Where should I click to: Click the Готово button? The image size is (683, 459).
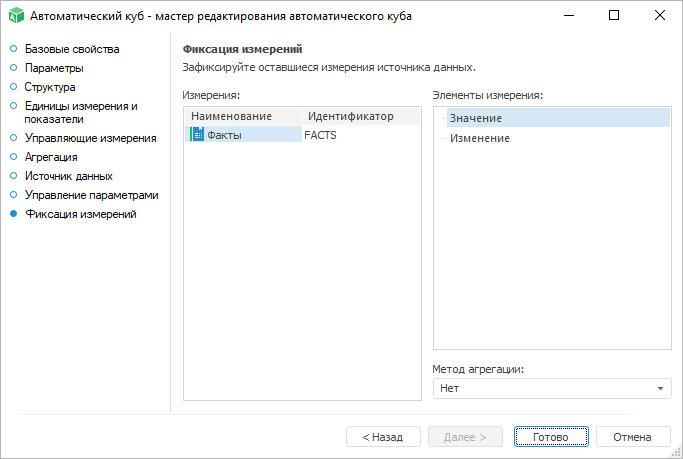point(550,437)
